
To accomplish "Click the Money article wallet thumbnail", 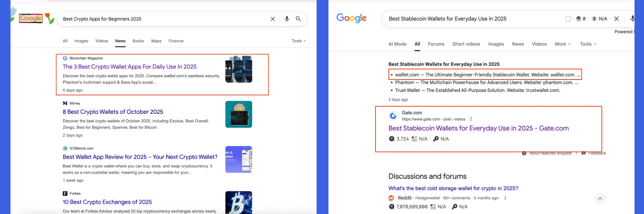I will (x=239, y=114).
